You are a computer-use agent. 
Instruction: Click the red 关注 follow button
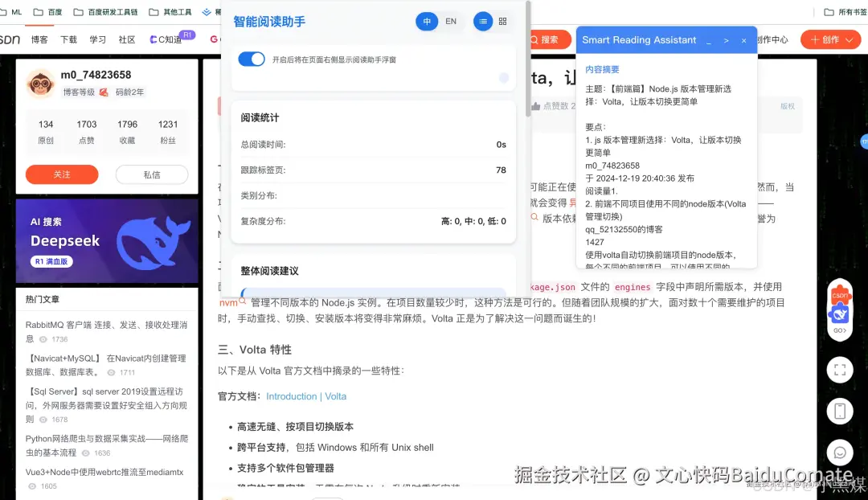(x=62, y=174)
